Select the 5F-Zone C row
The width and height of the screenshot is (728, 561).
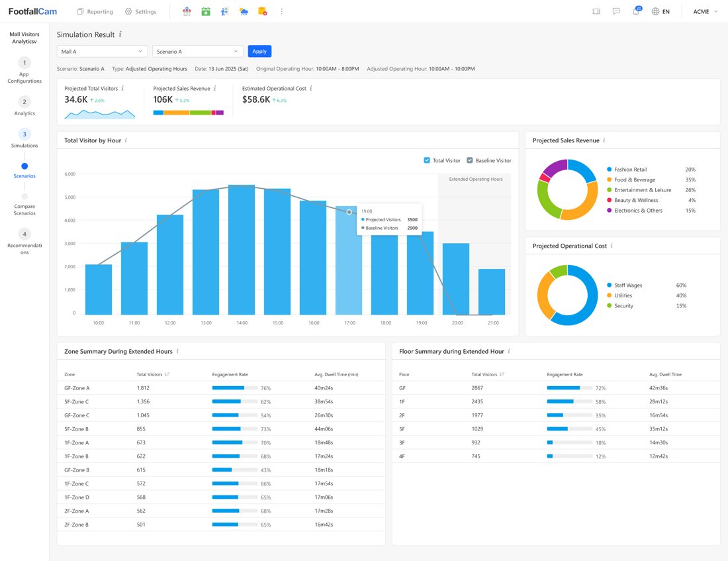click(x=221, y=401)
